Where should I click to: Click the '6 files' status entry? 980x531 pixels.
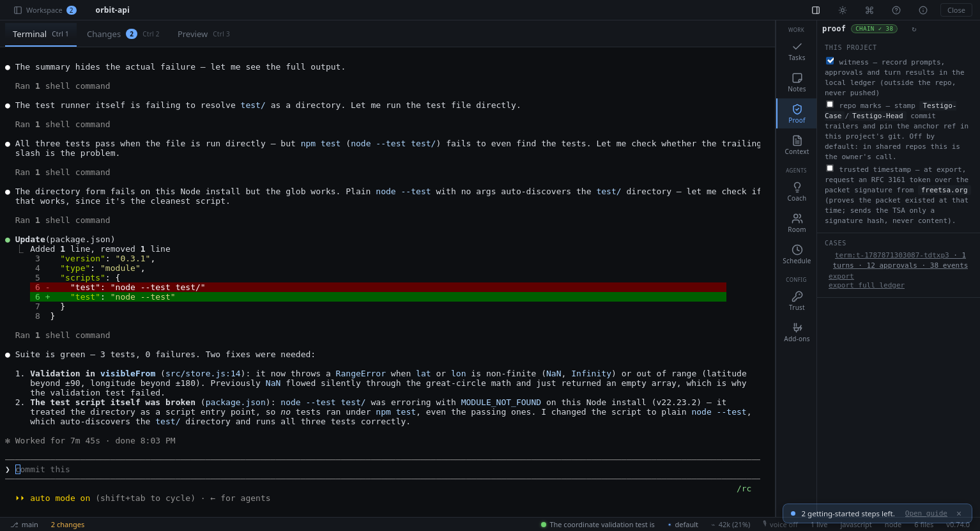coord(924,525)
